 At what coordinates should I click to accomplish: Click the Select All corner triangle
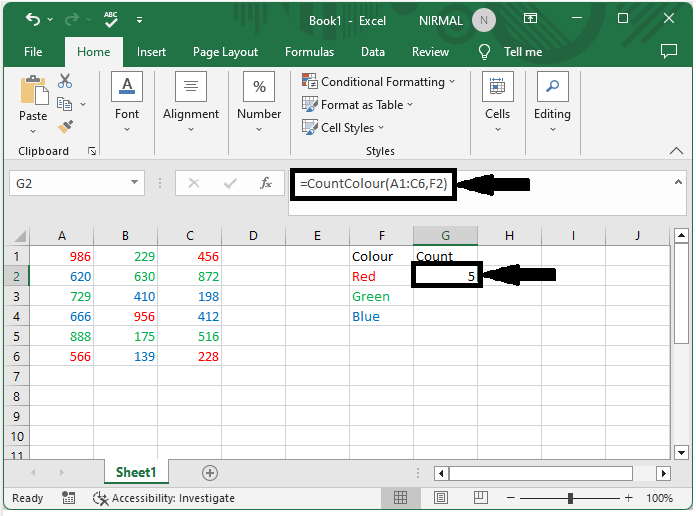point(20,235)
